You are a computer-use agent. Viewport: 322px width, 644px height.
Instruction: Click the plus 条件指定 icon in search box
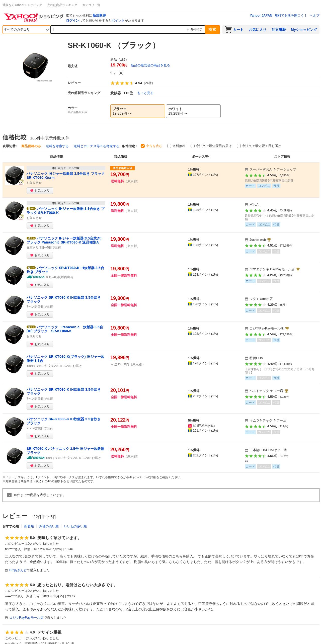(x=194, y=30)
